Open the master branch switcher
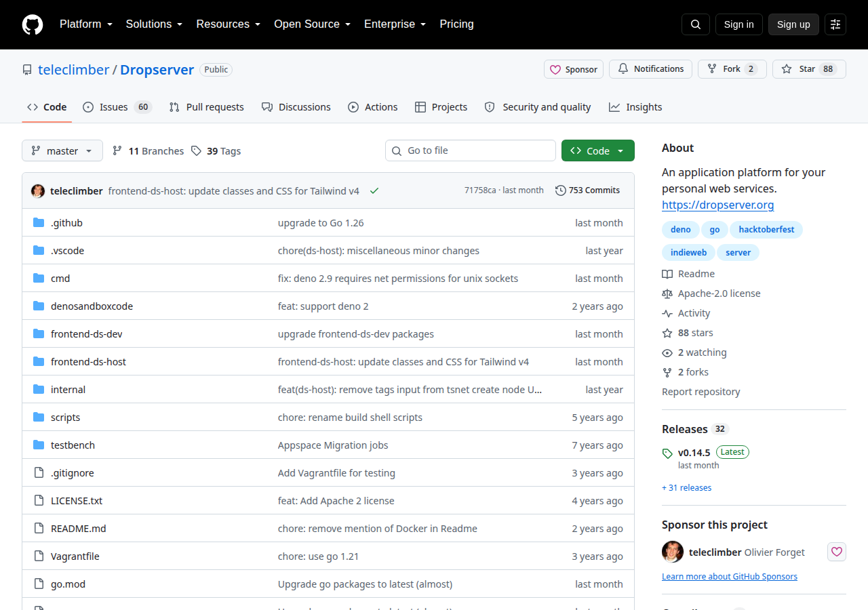 (62, 150)
